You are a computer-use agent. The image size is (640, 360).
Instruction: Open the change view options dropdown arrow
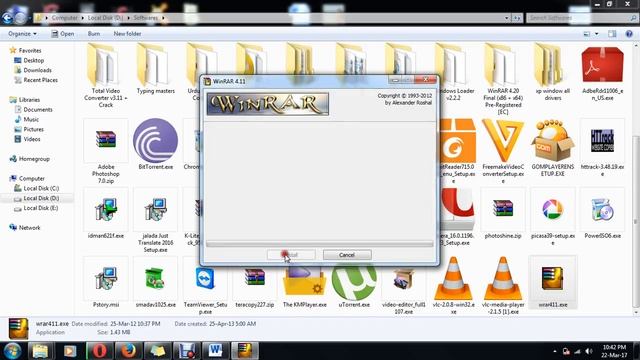coord(597,34)
